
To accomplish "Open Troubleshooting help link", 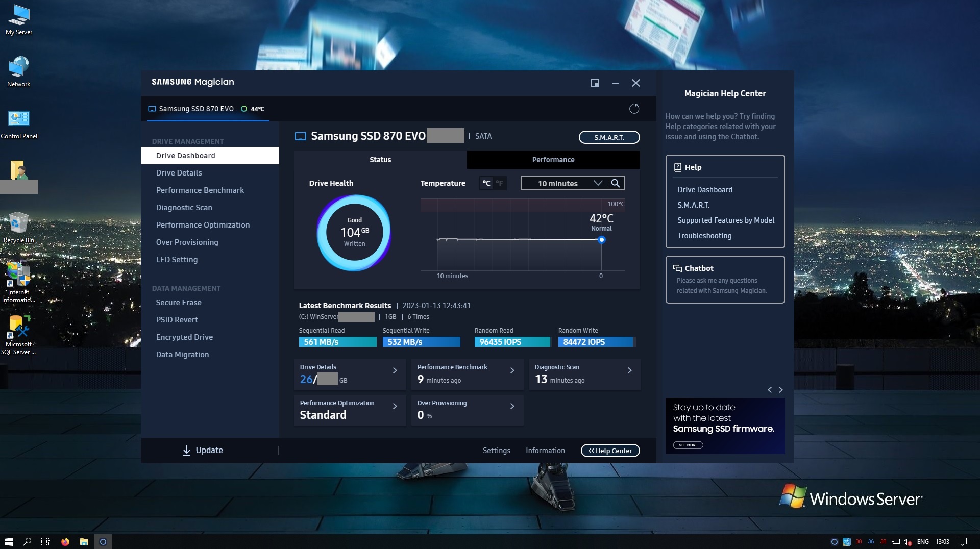I will pos(704,236).
